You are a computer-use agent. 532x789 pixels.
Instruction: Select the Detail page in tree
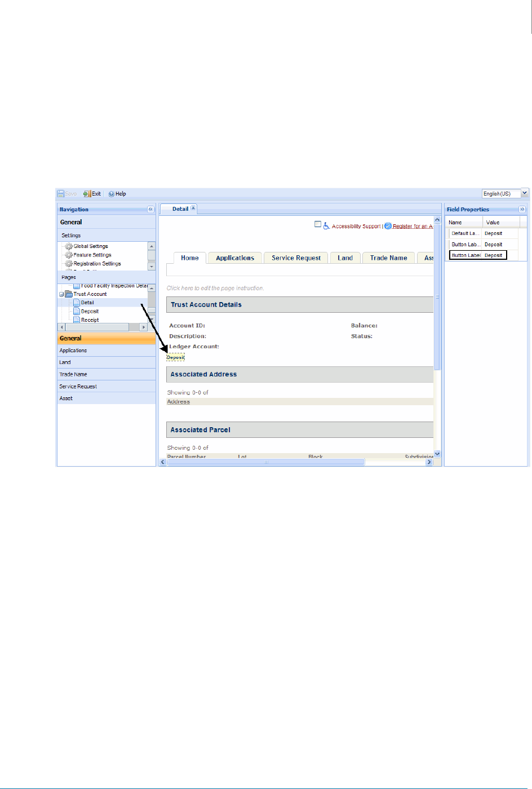coord(87,303)
